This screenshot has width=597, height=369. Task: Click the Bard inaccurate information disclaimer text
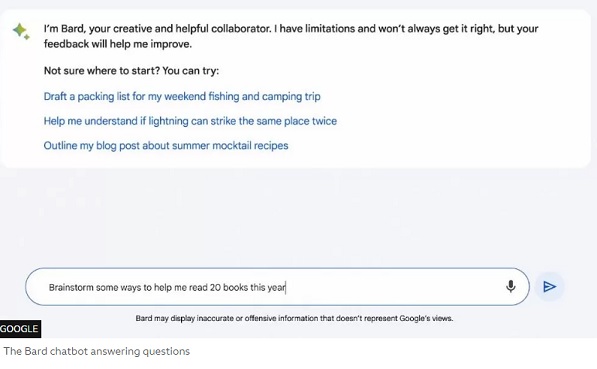point(294,318)
